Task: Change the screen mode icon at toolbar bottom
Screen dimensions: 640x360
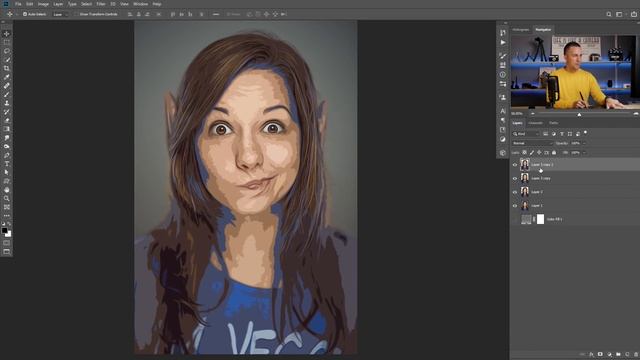Action: point(7,251)
